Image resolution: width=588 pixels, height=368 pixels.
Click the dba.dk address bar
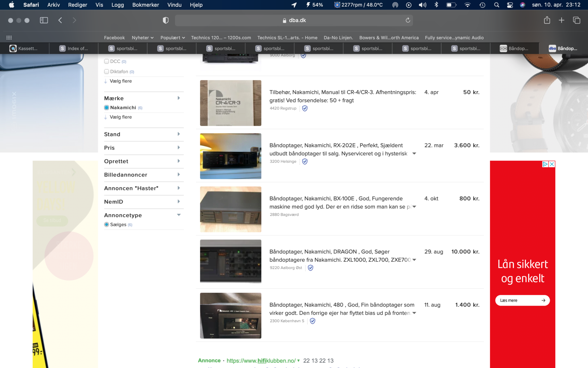point(294,20)
